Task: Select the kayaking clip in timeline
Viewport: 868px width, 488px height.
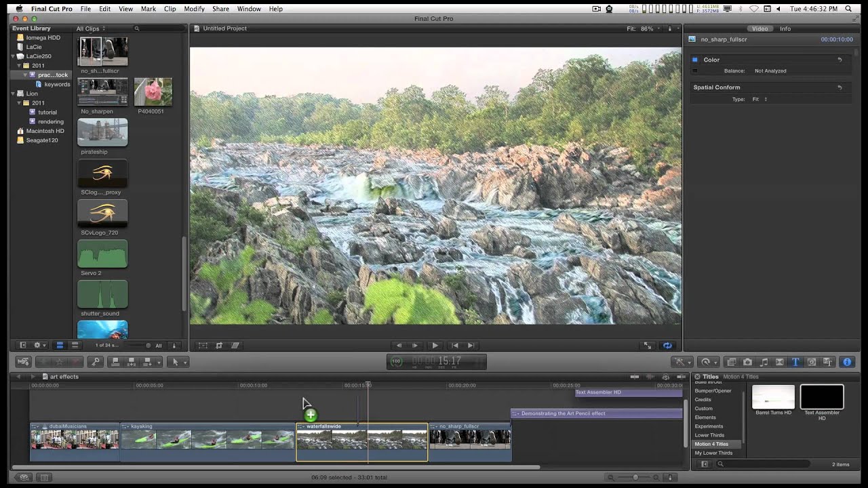Action: point(208,442)
